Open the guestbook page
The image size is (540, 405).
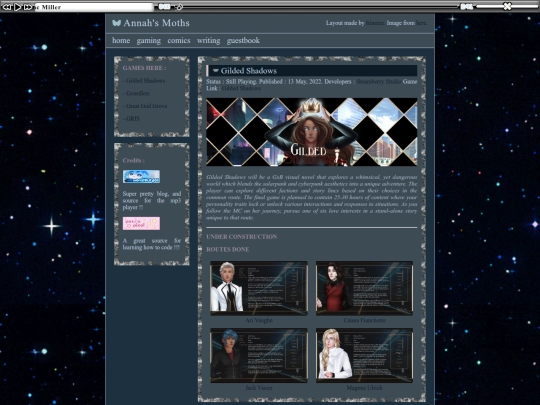pyautogui.click(x=243, y=41)
